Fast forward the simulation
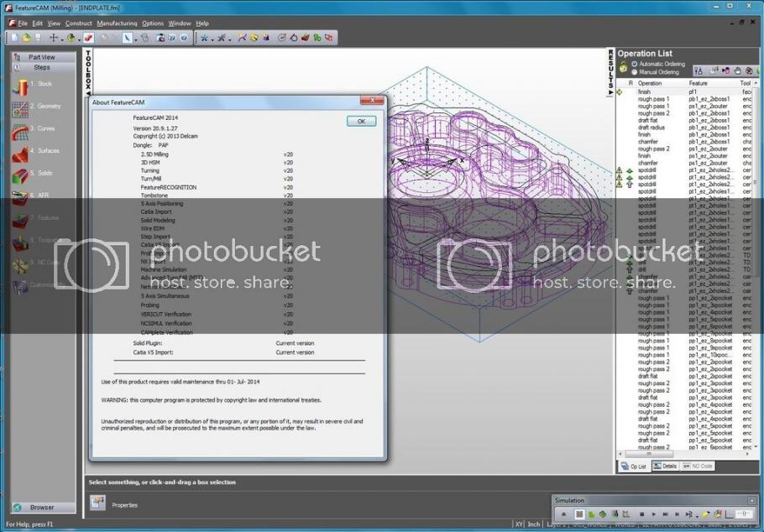This screenshot has width=764, height=532. [665, 514]
